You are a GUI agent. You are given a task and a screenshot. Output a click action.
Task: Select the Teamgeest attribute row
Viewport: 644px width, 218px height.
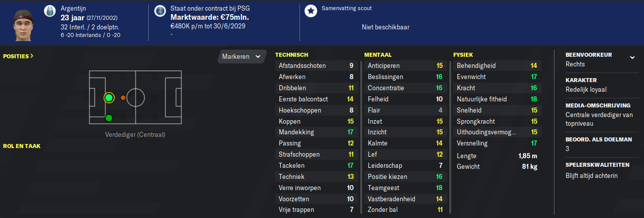(405, 188)
